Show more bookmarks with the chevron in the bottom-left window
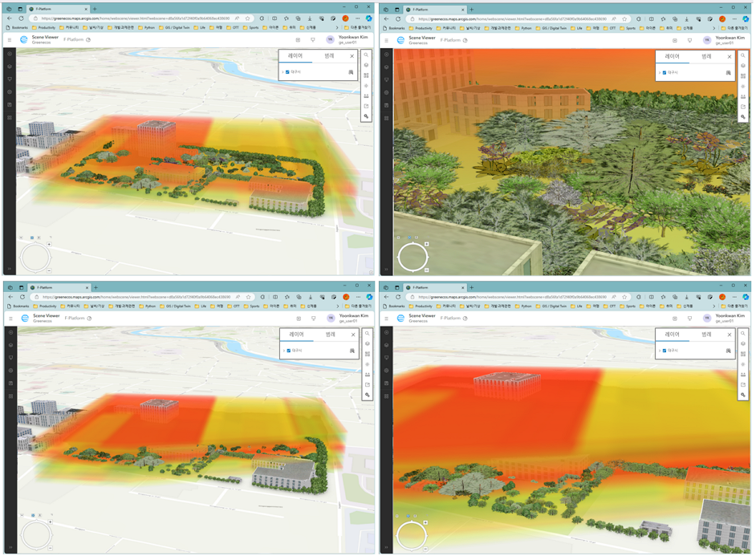The height and width of the screenshot is (560, 756). 338,306
